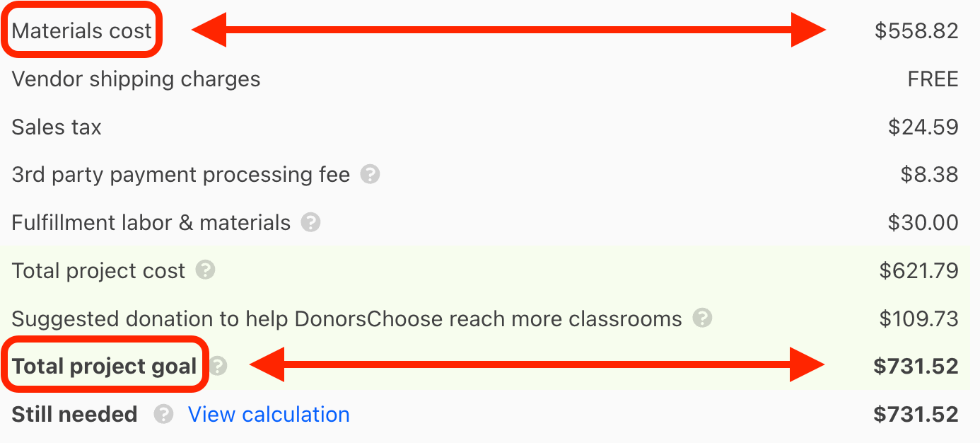Open the Still needed help icon
Viewport: 980px width, 443px height.
[x=164, y=414]
